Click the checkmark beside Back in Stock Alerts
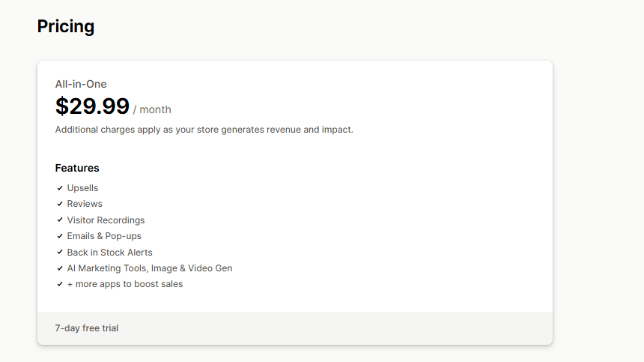 (x=59, y=253)
